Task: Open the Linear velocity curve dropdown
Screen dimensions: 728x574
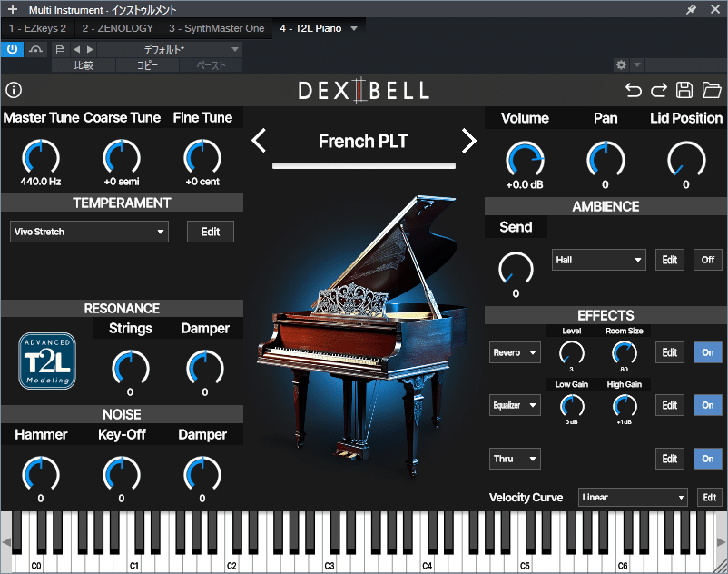Action: click(632, 498)
